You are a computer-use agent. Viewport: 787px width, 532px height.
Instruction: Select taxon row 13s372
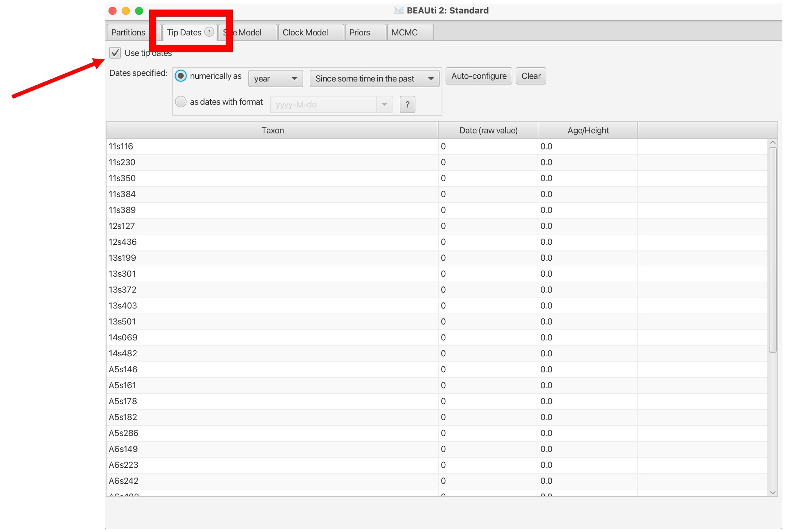coord(437,290)
